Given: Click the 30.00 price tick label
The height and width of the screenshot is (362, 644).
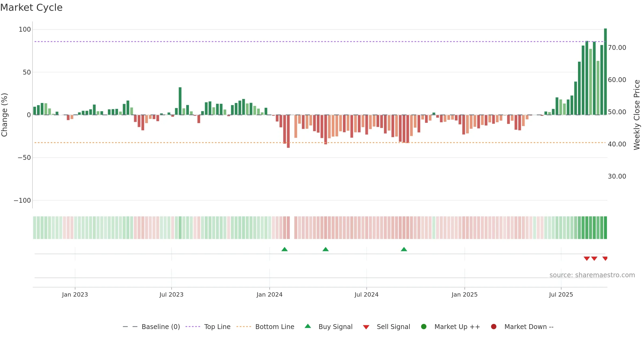Looking at the screenshot, I should [617, 176].
